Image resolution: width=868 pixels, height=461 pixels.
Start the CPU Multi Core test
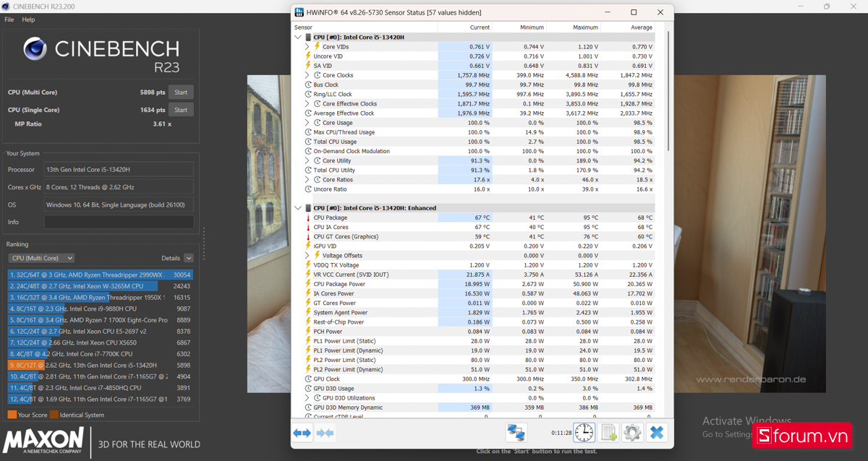point(181,92)
